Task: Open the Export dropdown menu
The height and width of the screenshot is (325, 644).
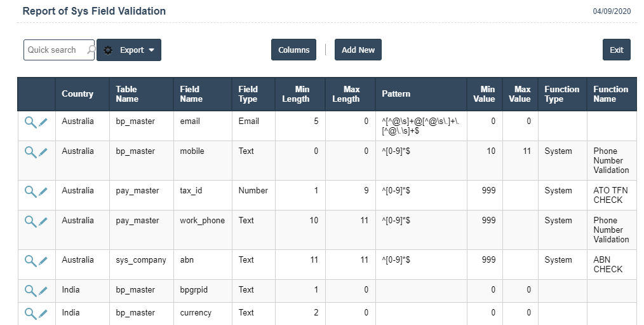Action: coord(129,50)
